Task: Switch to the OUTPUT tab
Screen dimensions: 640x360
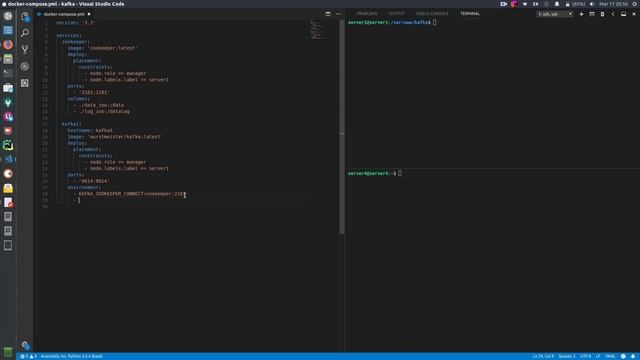Action: (x=396, y=13)
